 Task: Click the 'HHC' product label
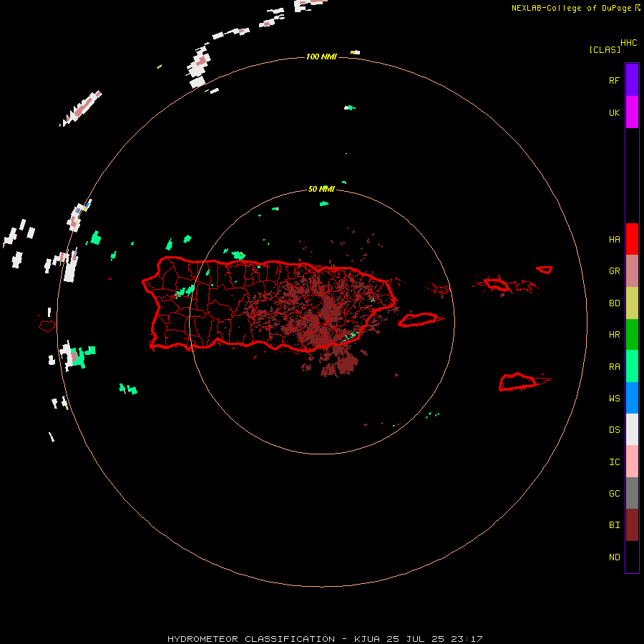629,43
